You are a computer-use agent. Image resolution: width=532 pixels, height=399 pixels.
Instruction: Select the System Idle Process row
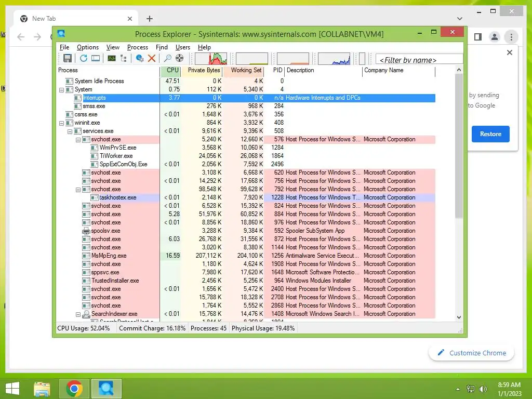point(246,81)
